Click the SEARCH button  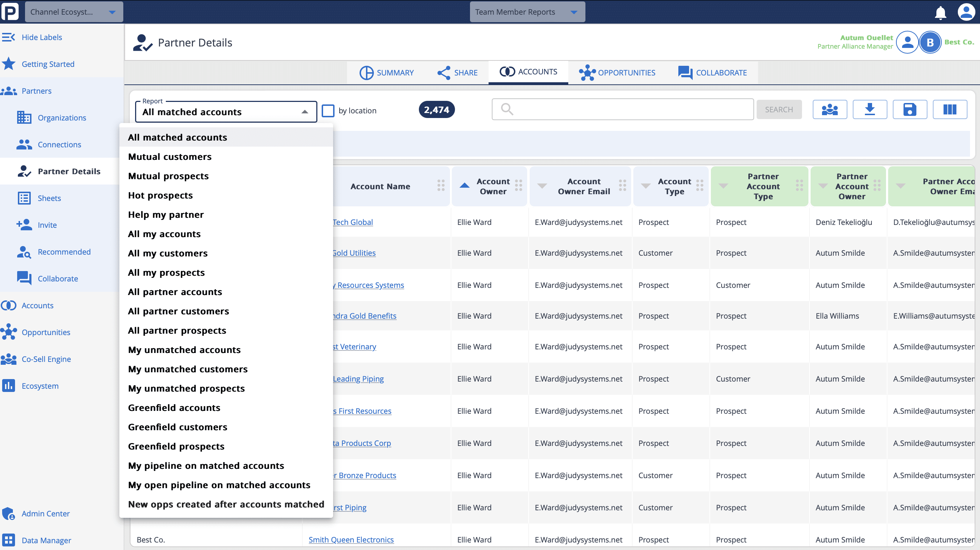[x=779, y=109]
